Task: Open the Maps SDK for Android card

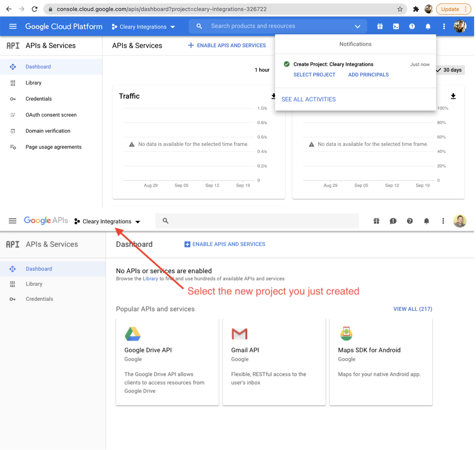Action: [381, 362]
